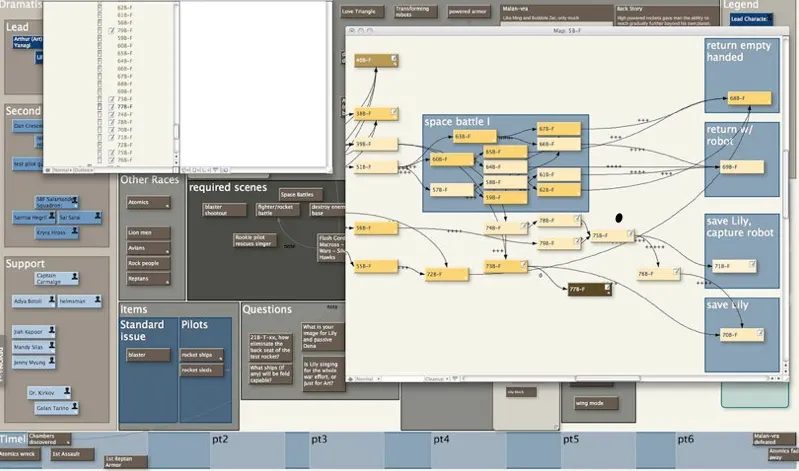Click the person badge on Mandy Silas note
Screen dimensions: 799x471
(51, 346)
